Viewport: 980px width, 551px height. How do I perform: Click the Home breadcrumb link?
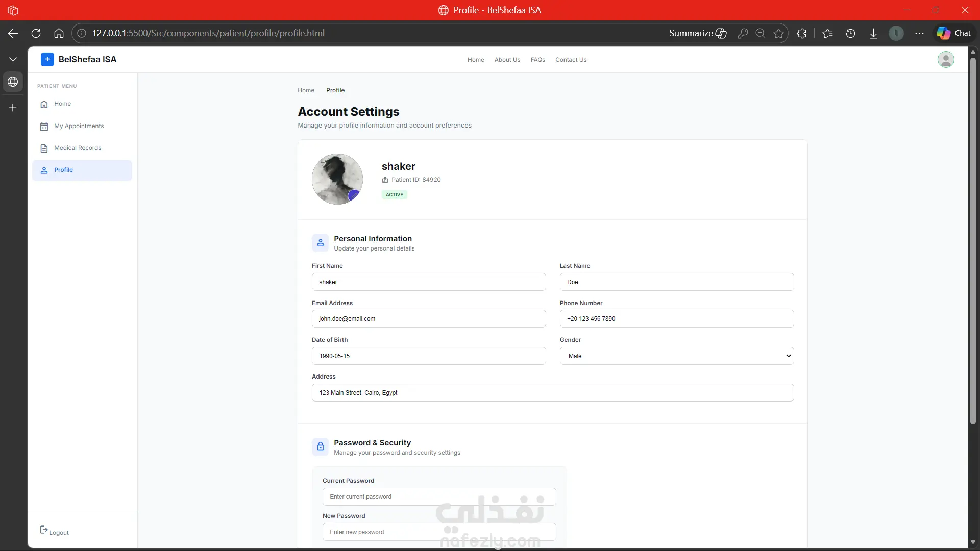(306, 90)
